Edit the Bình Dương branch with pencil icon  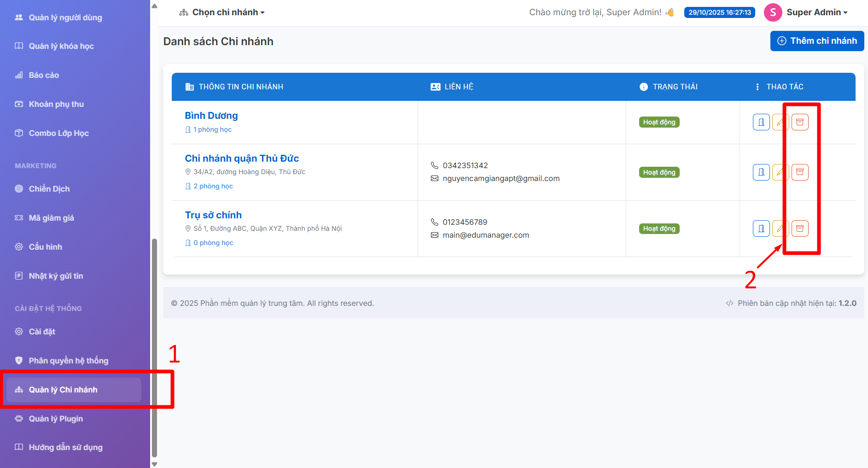[780, 122]
